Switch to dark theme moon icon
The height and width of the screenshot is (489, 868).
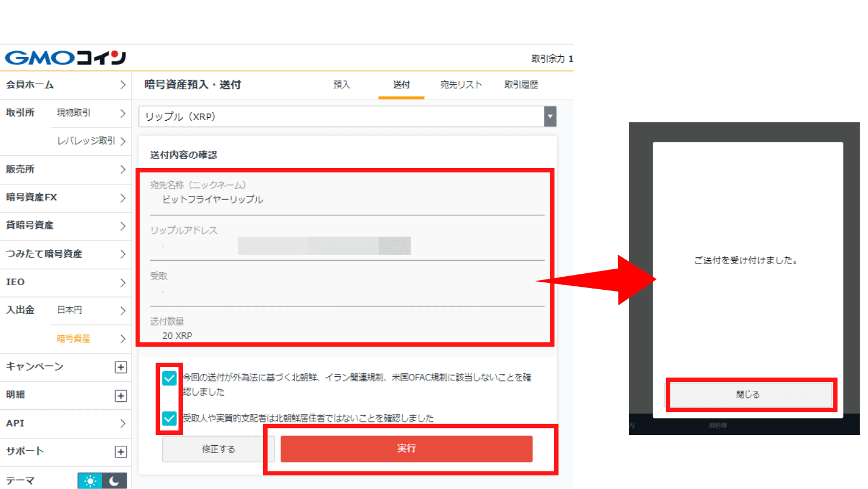[x=114, y=481]
